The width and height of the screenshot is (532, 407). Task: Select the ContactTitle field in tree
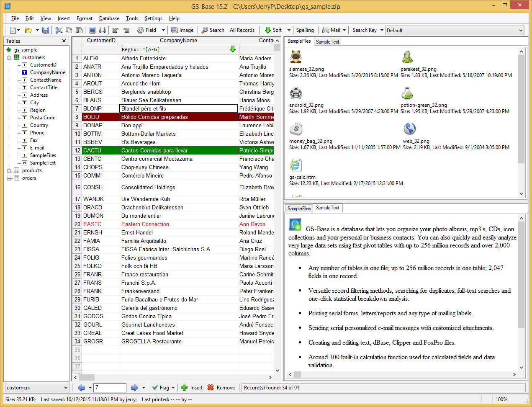(44, 88)
